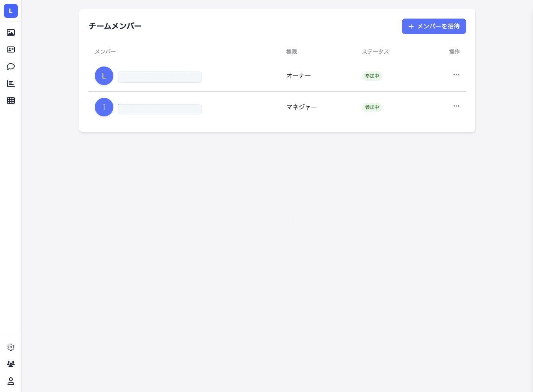
Task: Click the redacted name field in owner row
Action: (160, 77)
